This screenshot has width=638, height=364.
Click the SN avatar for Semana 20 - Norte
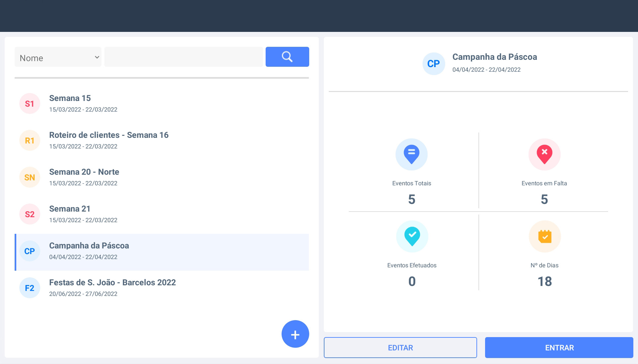pyautogui.click(x=30, y=177)
